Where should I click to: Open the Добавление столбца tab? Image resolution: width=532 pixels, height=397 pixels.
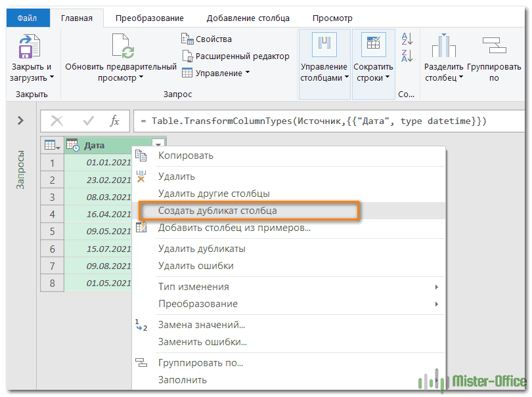pyautogui.click(x=248, y=18)
